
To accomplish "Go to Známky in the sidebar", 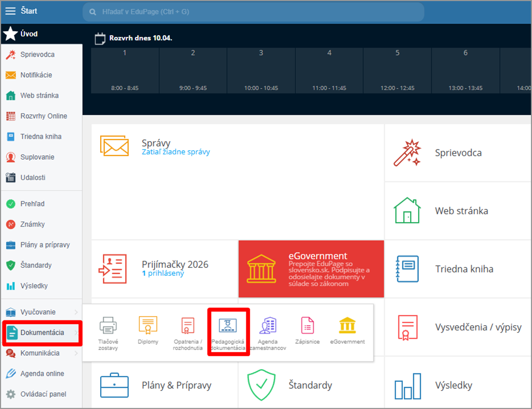I will tap(32, 224).
